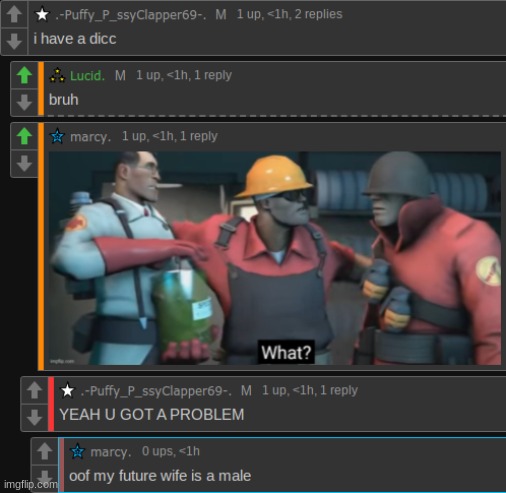This screenshot has width=506, height=493.
Task: Upvote the 'i have a dicc' comment
Action: [x=14, y=15]
